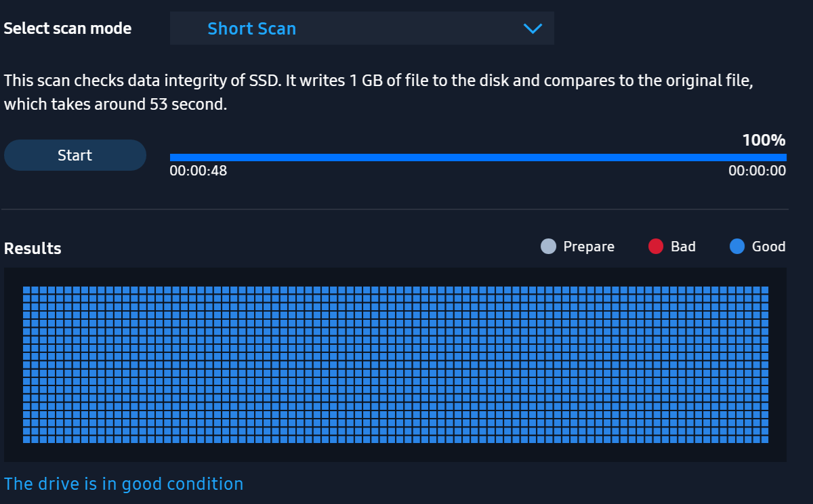The height and width of the screenshot is (504, 813).
Task: Click the 100% progress percentage
Action: 764,140
